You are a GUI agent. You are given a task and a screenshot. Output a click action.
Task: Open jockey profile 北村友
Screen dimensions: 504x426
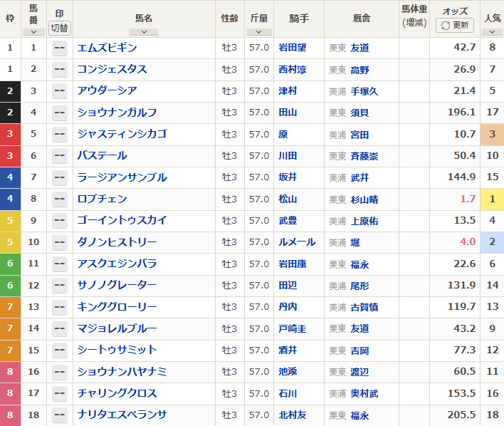point(292,415)
